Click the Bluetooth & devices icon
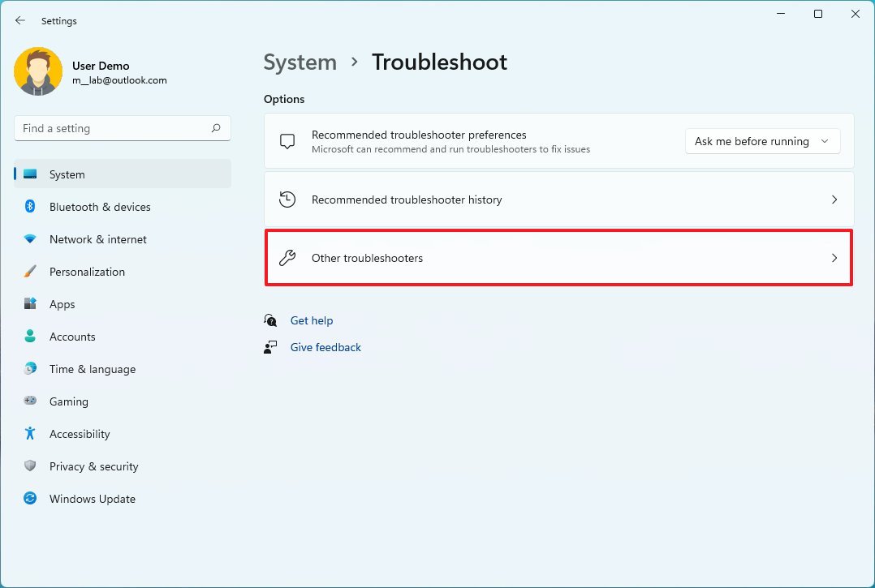The image size is (875, 588). (x=30, y=207)
